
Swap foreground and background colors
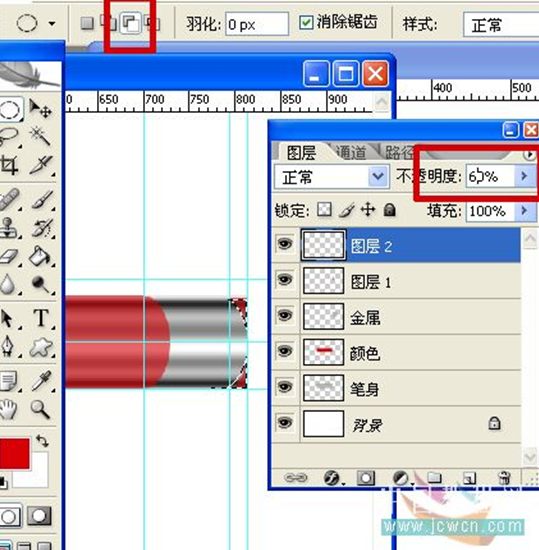(x=42, y=441)
